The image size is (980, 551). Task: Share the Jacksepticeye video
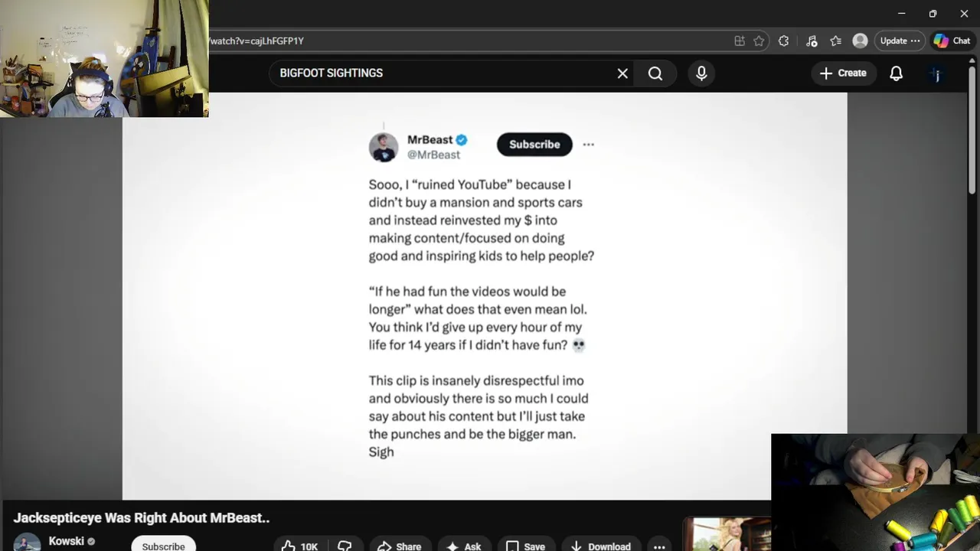pyautogui.click(x=399, y=546)
